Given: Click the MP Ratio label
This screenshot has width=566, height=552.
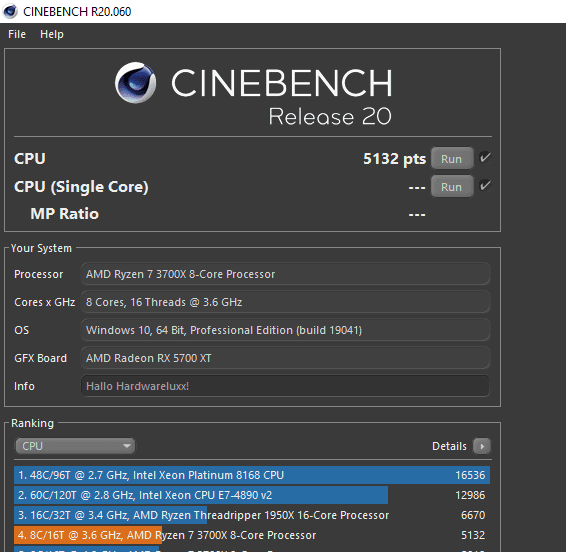Looking at the screenshot, I should coord(65,214).
